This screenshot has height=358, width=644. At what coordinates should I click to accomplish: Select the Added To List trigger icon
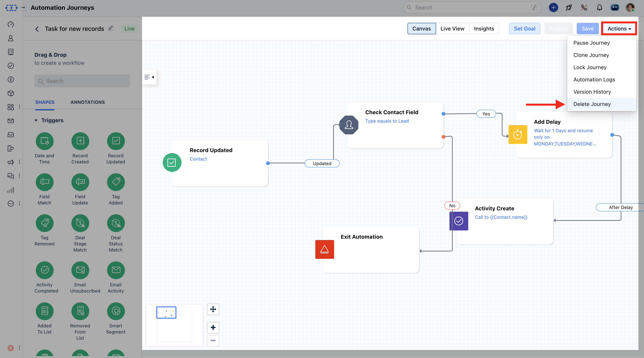[x=44, y=311]
